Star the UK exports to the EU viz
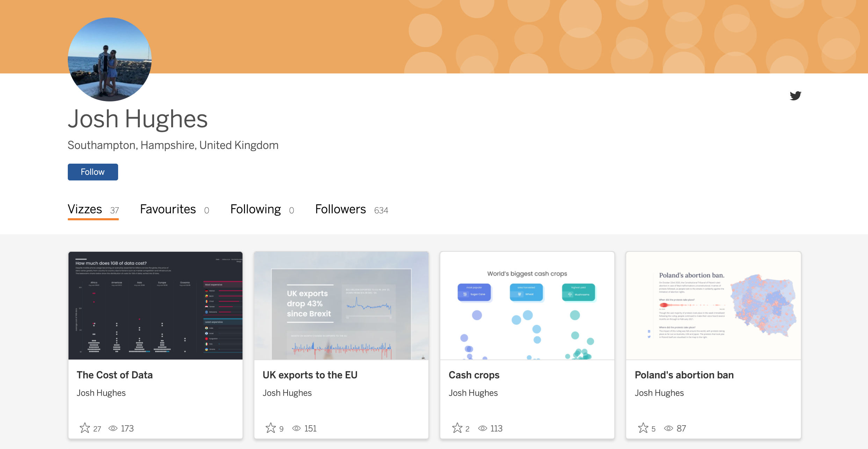 pyautogui.click(x=270, y=428)
